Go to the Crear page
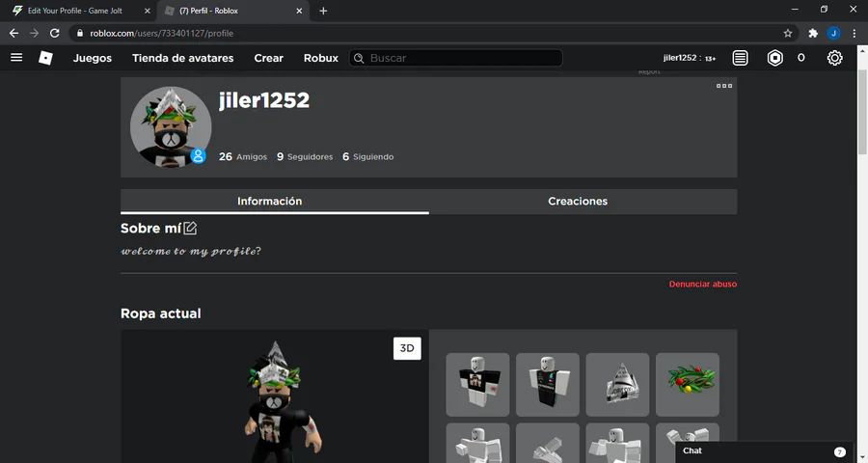 coord(268,58)
